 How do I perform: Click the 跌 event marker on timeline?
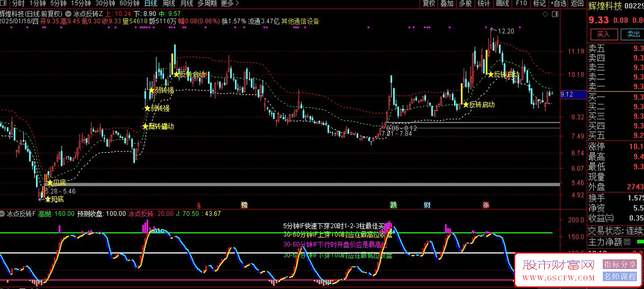pos(393,204)
